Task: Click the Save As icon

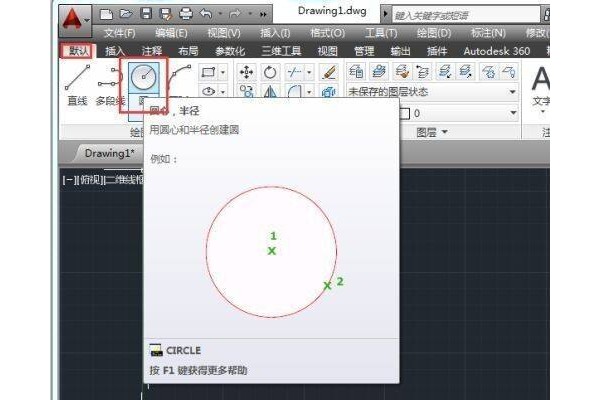Action: click(166, 15)
